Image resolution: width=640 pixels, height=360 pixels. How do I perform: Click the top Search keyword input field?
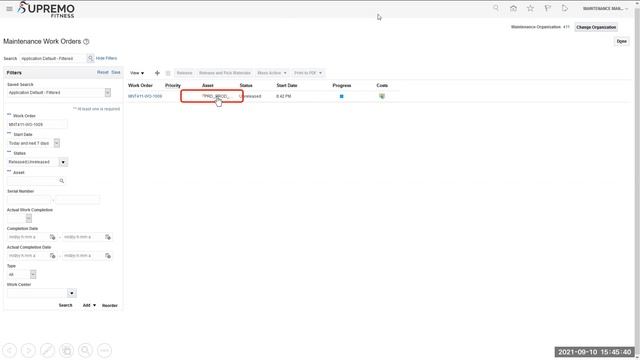pos(52,58)
